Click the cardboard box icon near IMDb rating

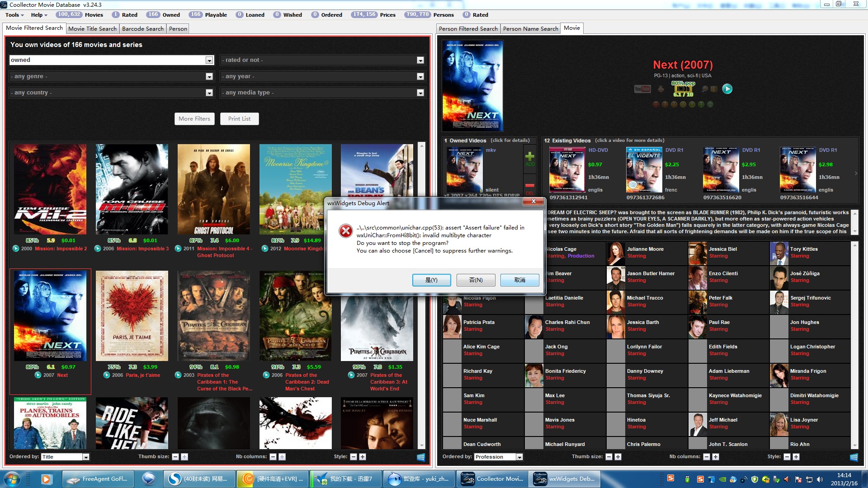pyautogui.click(x=714, y=89)
